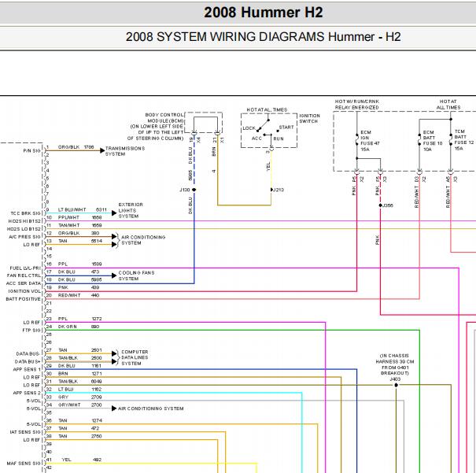Click the 'TRANSMISSIONS SYSTEM' reference label
The image size is (476, 473).
coord(125,151)
